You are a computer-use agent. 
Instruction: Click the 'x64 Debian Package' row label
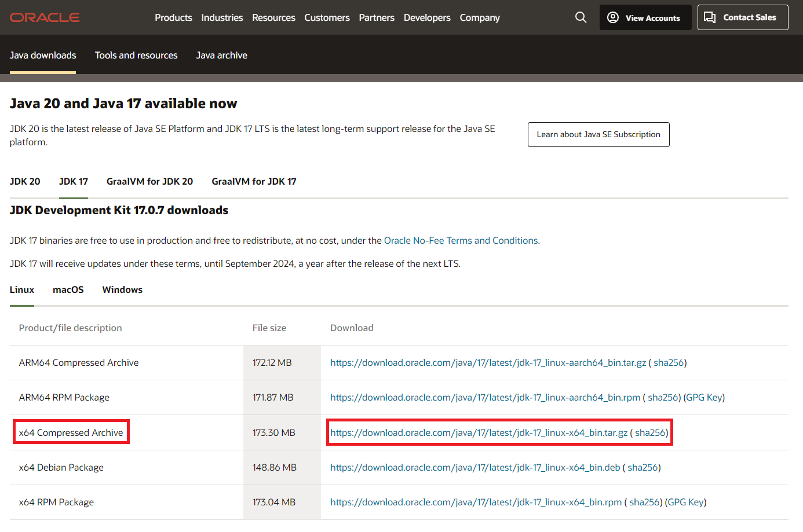click(x=61, y=467)
